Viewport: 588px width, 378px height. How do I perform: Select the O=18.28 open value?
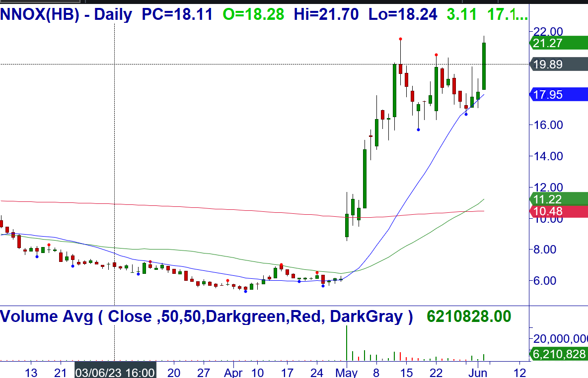tap(253, 14)
